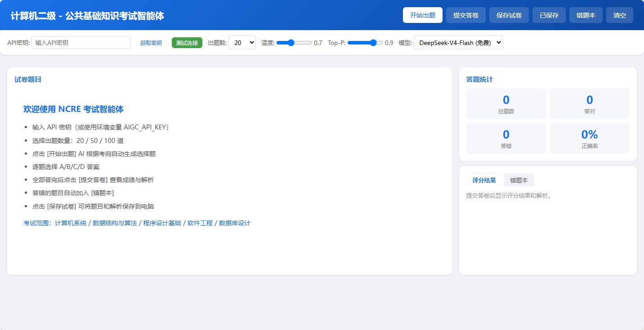Click the page title 计算机二级 公共基础知识考试智能体
Image resolution: width=644 pixels, height=330 pixels.
coord(87,16)
